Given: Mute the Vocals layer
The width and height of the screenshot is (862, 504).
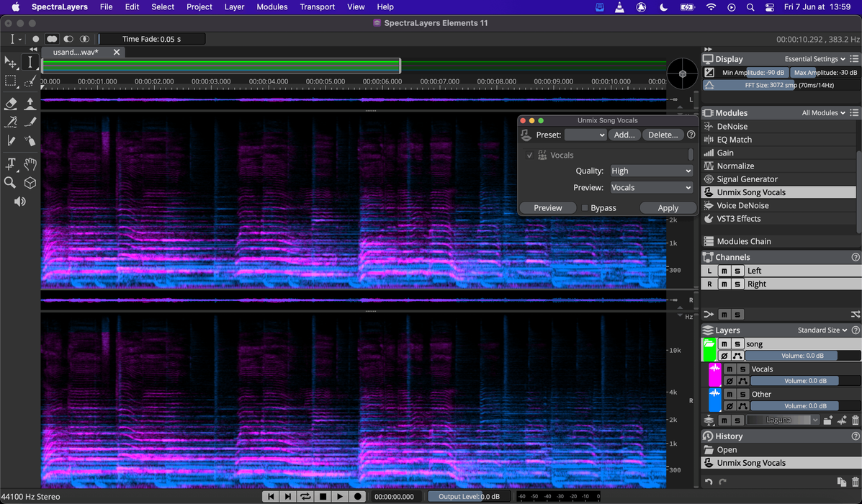Looking at the screenshot, I should pos(729,369).
